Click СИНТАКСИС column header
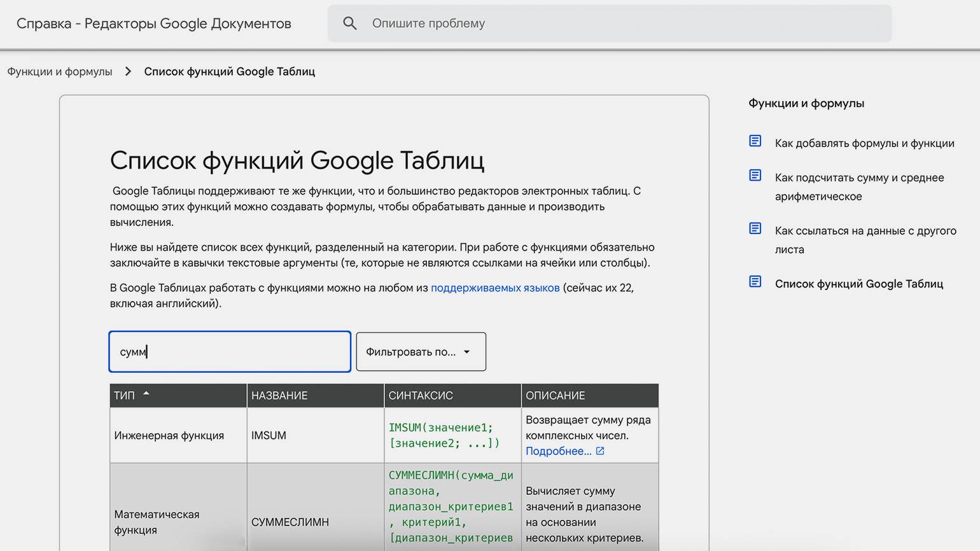 [x=452, y=395]
